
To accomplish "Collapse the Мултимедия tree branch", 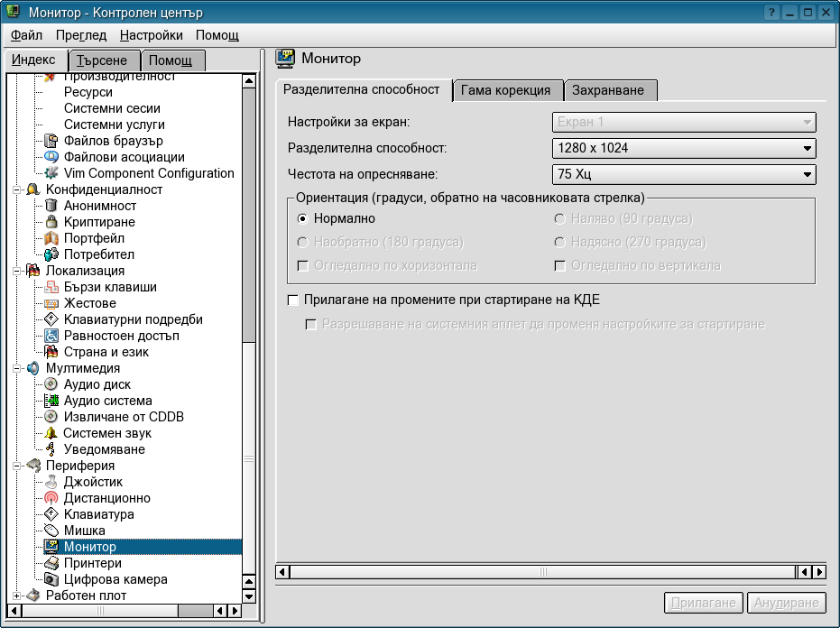I will coord(17,368).
